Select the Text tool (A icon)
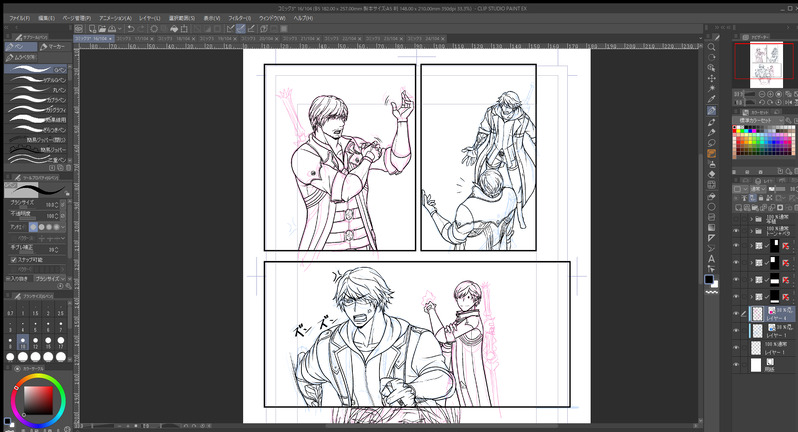The width and height of the screenshot is (798, 432). [711, 258]
